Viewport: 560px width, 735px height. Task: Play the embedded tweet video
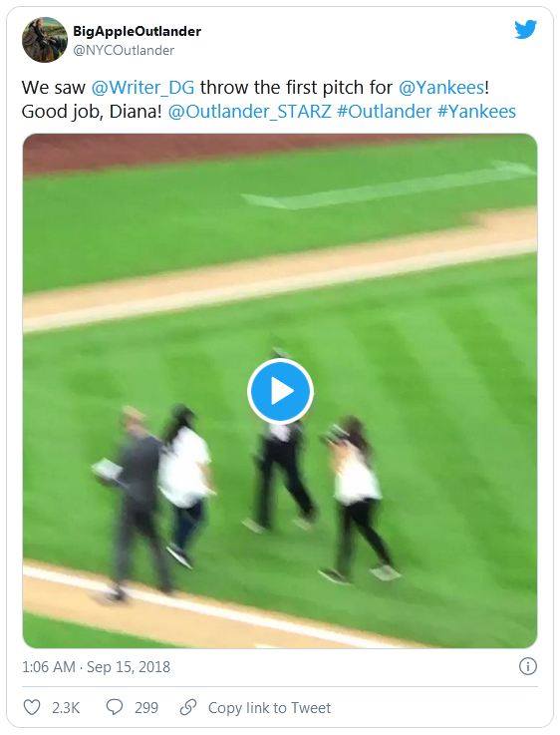click(280, 391)
